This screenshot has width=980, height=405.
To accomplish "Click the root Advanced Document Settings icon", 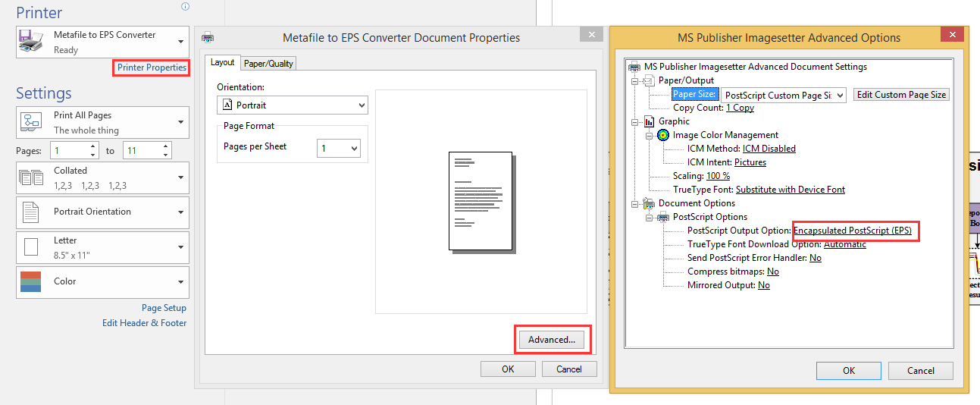I will pyautogui.click(x=634, y=67).
